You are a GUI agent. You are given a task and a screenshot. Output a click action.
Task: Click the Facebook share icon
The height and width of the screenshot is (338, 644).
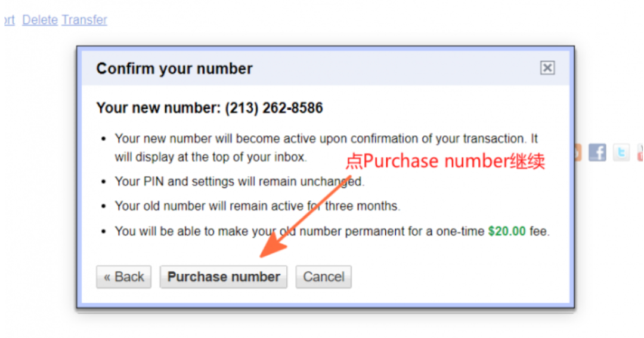[x=597, y=153]
